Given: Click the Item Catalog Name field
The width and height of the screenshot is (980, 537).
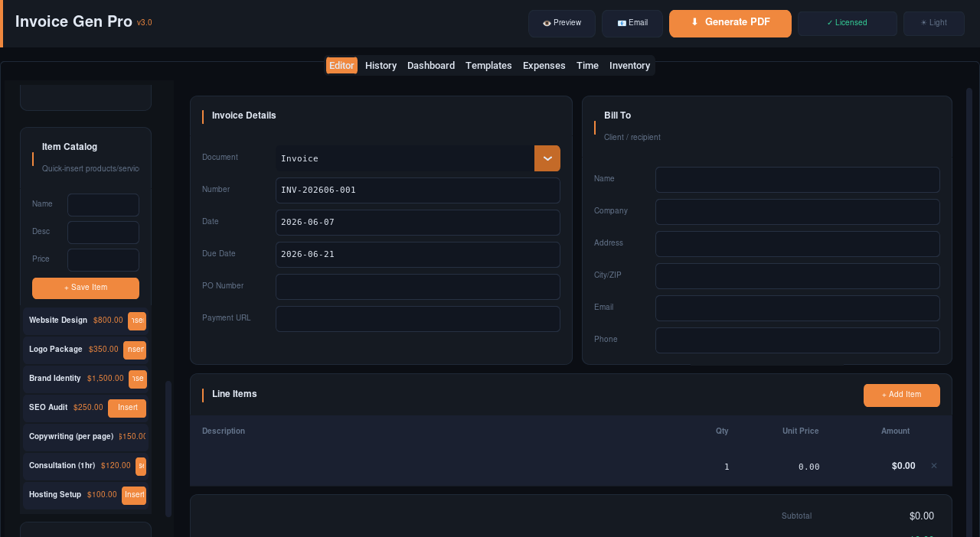Looking at the screenshot, I should pos(103,205).
